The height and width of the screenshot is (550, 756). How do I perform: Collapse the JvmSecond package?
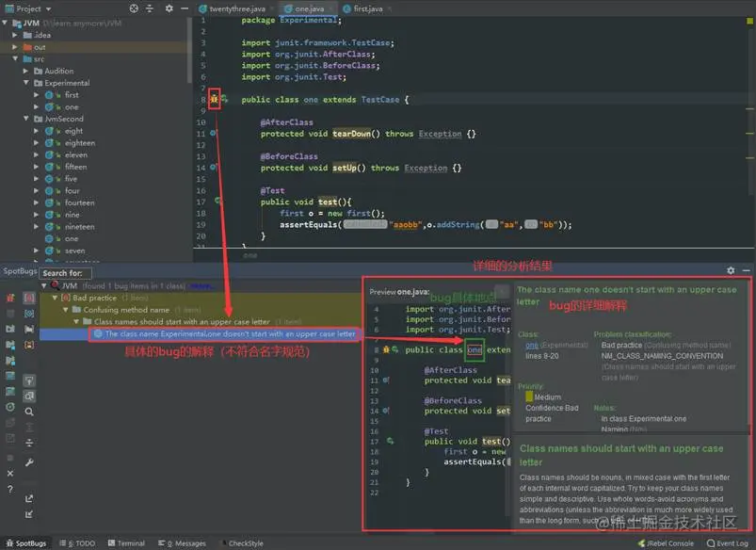(x=26, y=119)
